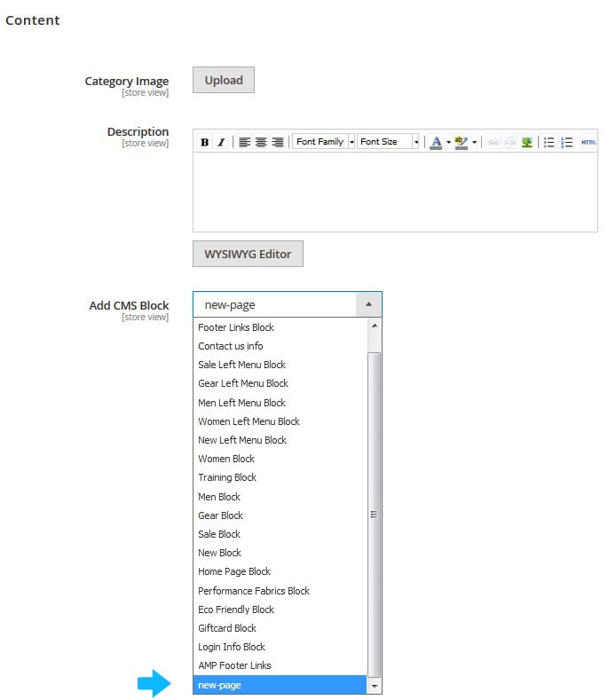Select AMP Footer Links option
Viewport: 616px width, 700px height.
[x=280, y=665]
